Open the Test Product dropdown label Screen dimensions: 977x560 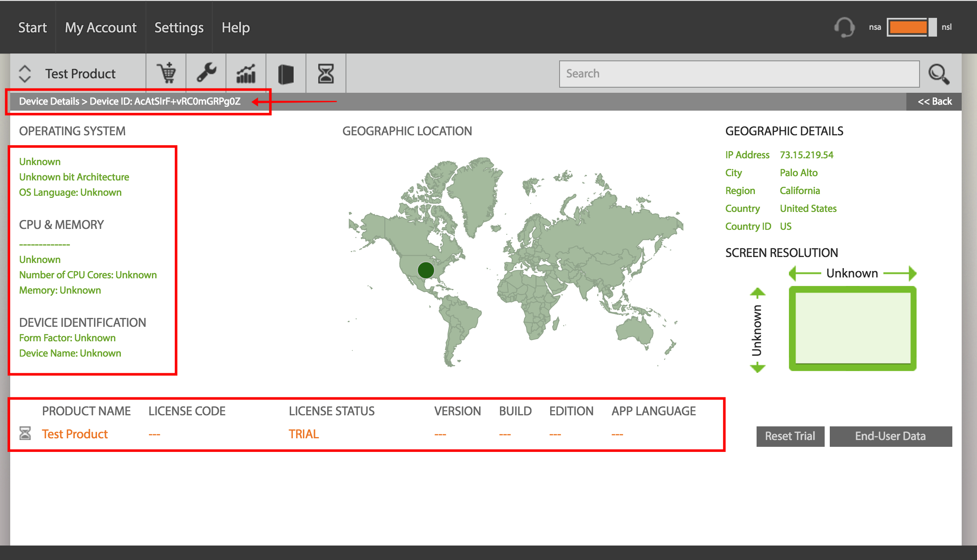pyautogui.click(x=80, y=74)
